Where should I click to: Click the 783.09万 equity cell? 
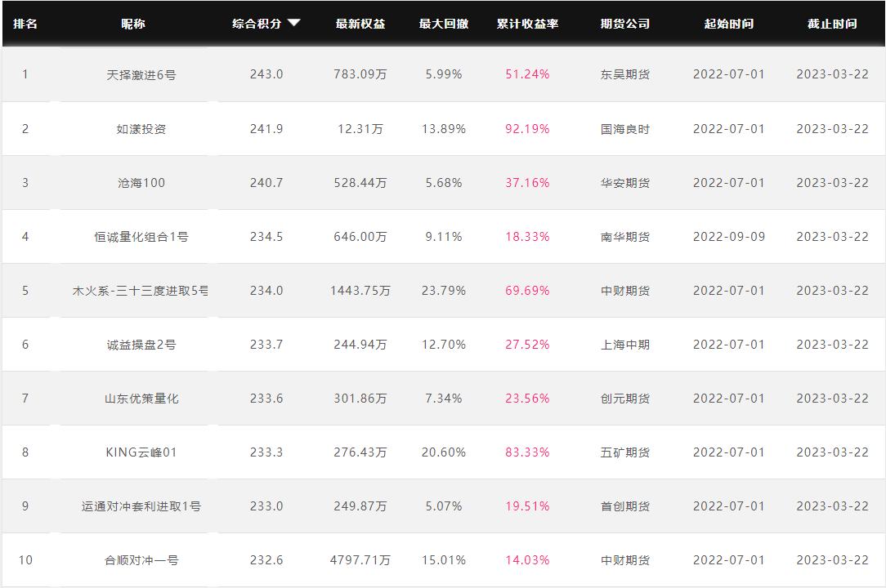pyautogui.click(x=360, y=74)
